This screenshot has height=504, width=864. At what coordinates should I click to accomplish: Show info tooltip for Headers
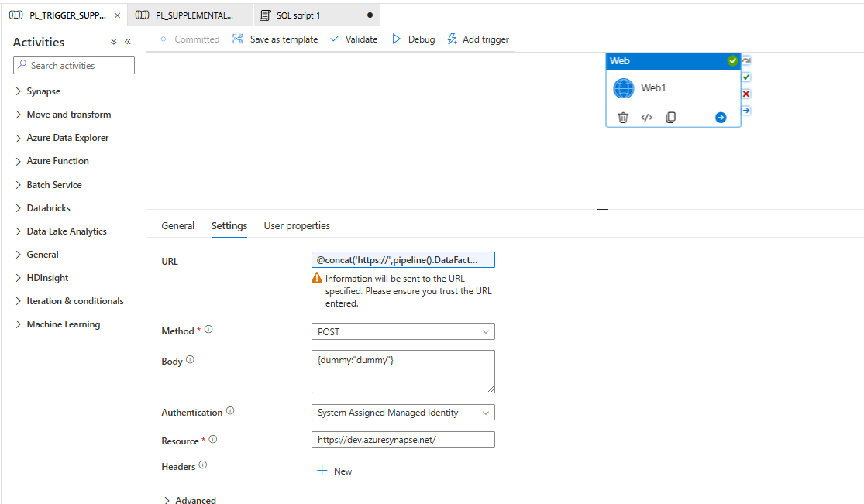pos(203,465)
